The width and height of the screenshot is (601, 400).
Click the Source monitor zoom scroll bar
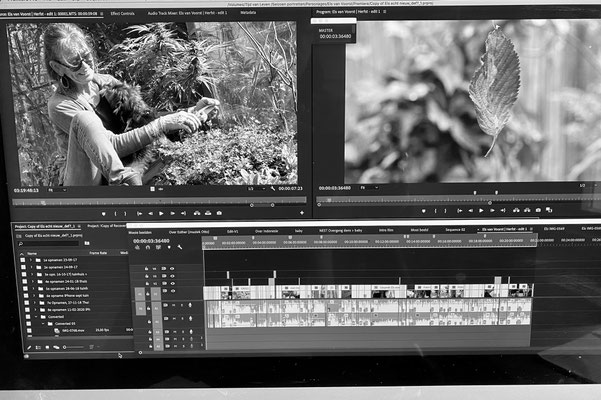tap(262, 205)
